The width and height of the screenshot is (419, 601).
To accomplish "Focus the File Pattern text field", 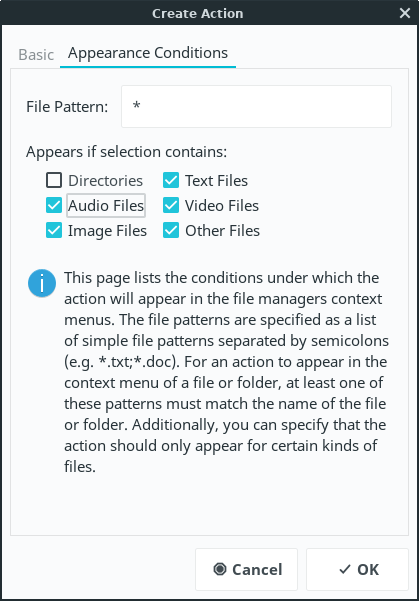I will (x=256, y=107).
